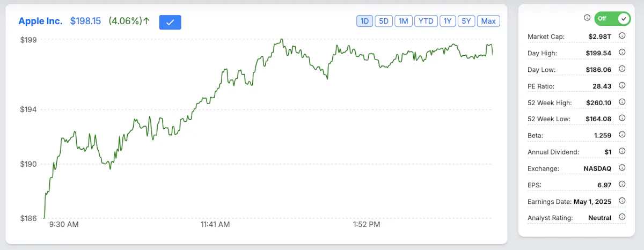This screenshot has height=250, width=644.
Task: Show the Max time range
Action: (488, 21)
